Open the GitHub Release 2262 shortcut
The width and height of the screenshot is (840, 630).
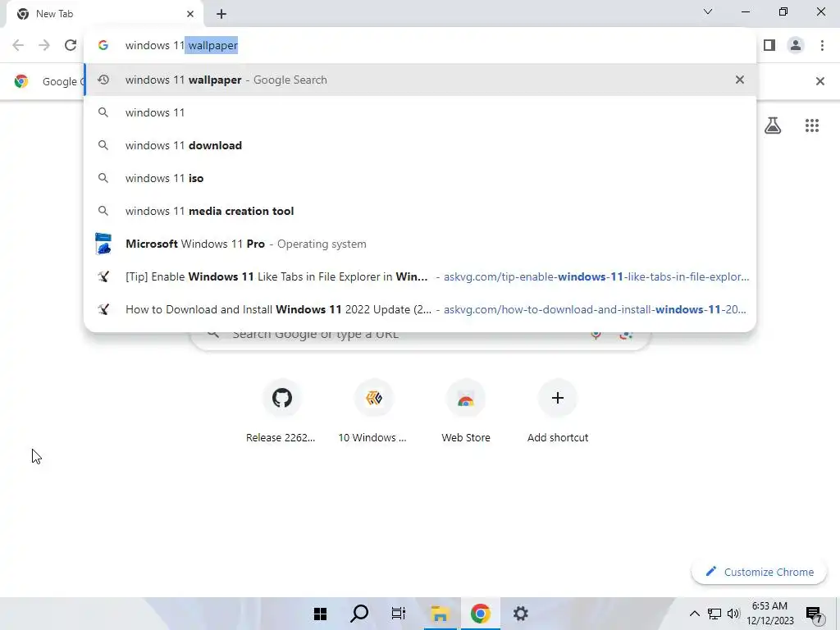[281, 413]
